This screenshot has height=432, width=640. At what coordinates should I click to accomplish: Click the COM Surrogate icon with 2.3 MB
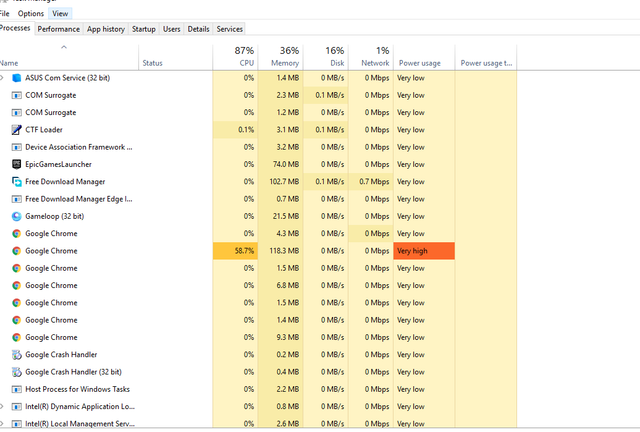coord(16,95)
